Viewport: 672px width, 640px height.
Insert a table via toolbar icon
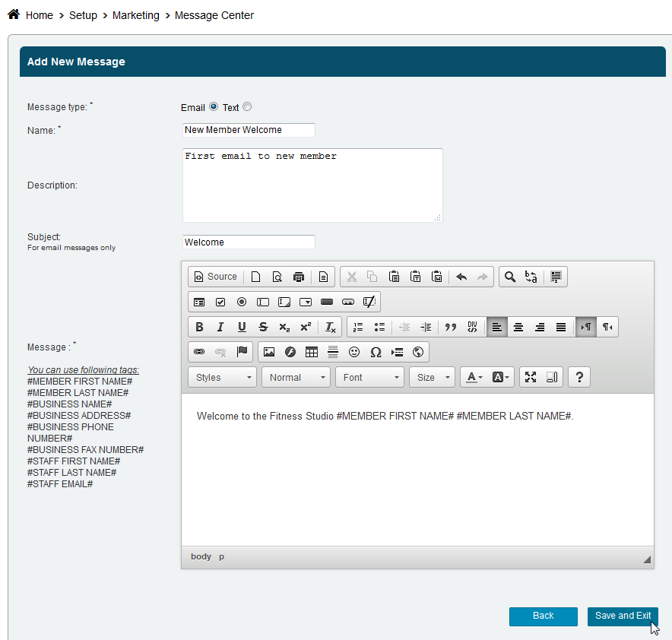[312, 352]
